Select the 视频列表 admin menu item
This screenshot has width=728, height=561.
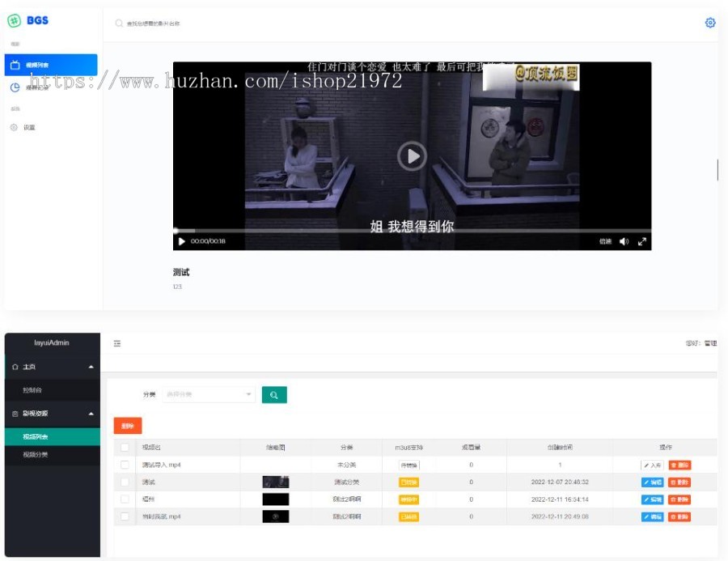coord(53,436)
